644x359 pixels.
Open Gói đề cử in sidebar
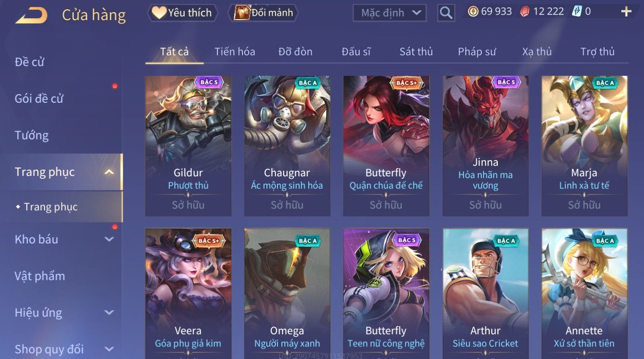click(x=39, y=98)
